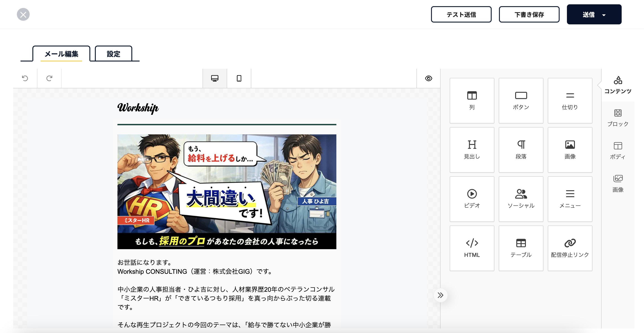Image resolution: width=644 pixels, height=333 pixels.
Task: Select the HTML code block
Action: pyautogui.click(x=472, y=248)
